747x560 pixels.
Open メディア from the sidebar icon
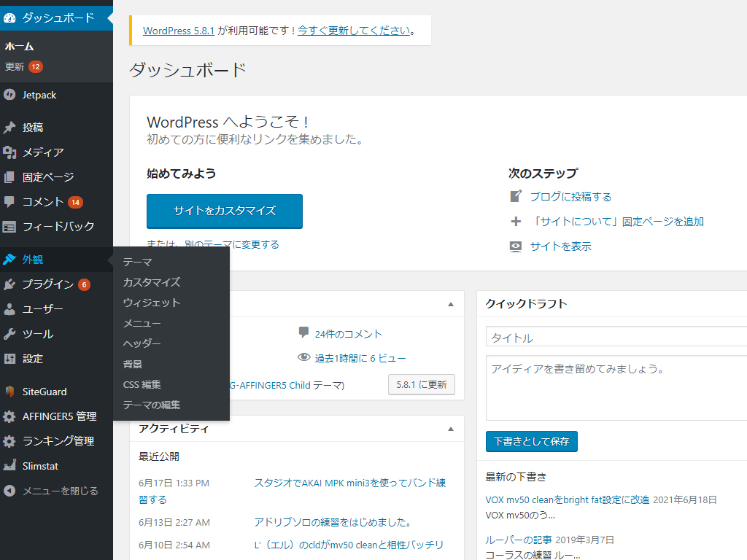[x=9, y=152]
